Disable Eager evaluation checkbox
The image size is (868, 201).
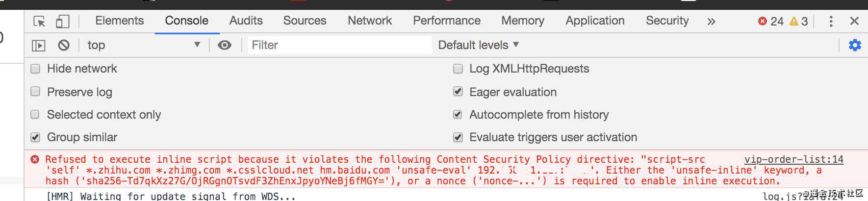pyautogui.click(x=458, y=92)
